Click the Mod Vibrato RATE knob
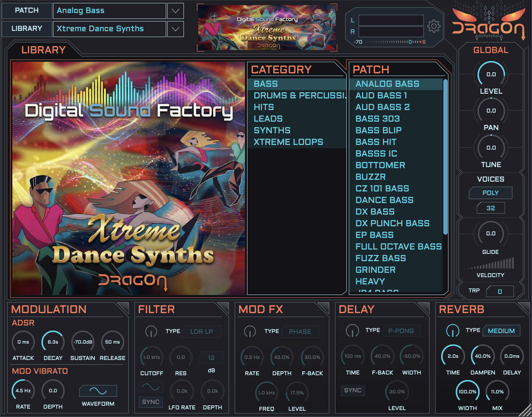The width and height of the screenshot is (532, 417). pyautogui.click(x=23, y=391)
